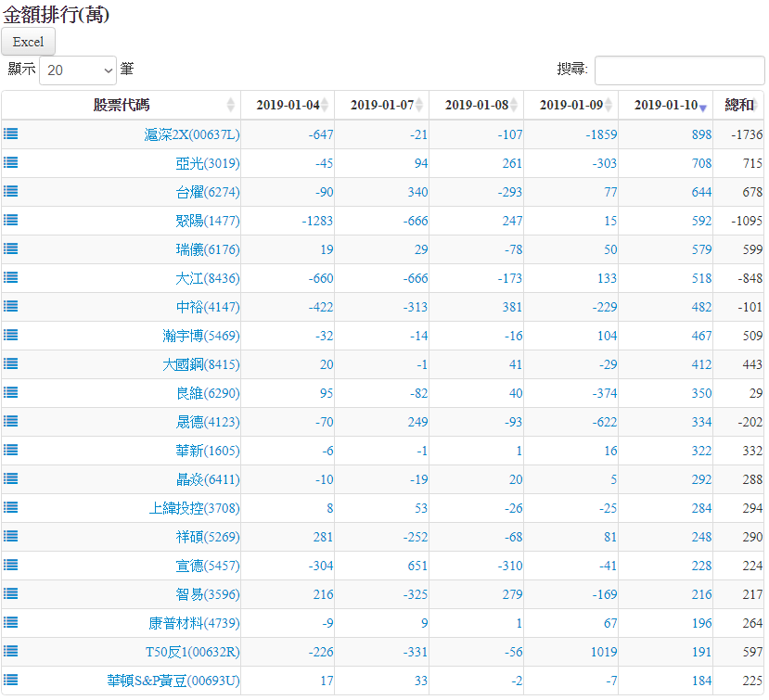
Task: Open the row menu icon for 台燿(6274)
Action: pyautogui.click(x=11, y=191)
